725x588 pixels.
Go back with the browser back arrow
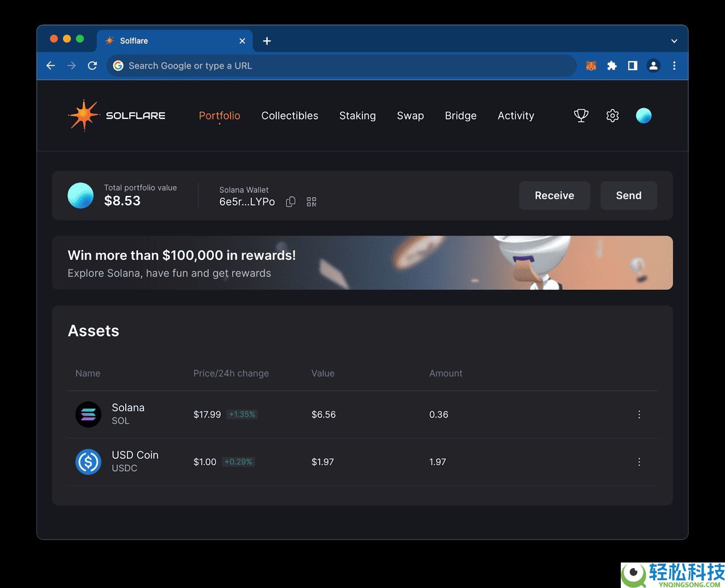(50, 66)
